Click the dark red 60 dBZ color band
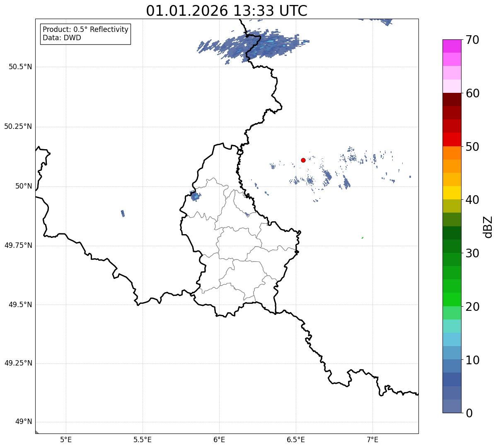Viewport: 498px width, 448px height. 452,99
